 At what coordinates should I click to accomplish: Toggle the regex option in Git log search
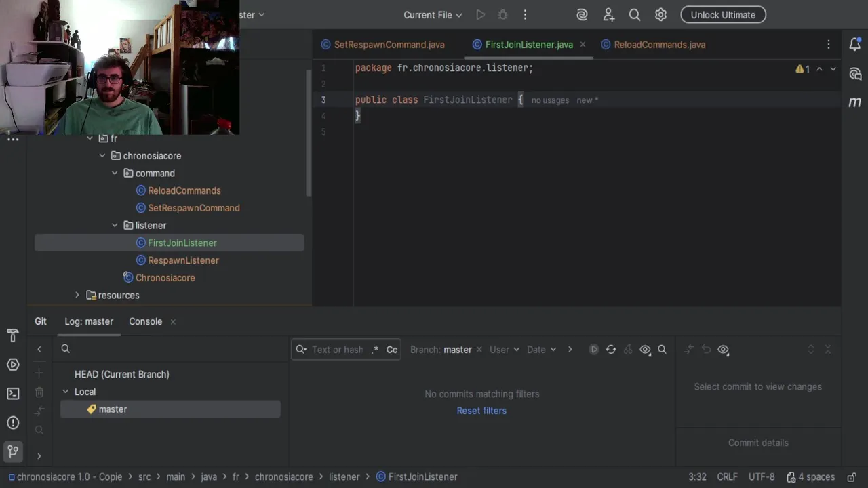click(x=375, y=350)
